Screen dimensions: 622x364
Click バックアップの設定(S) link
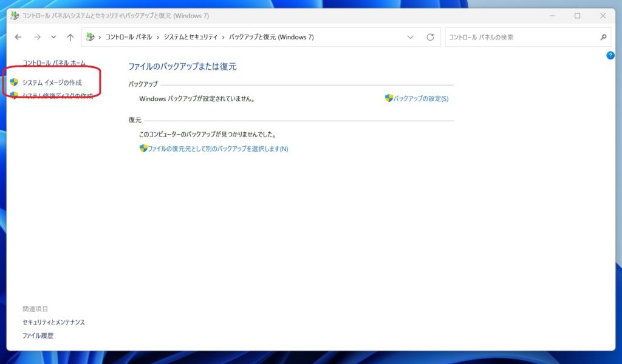click(x=421, y=99)
